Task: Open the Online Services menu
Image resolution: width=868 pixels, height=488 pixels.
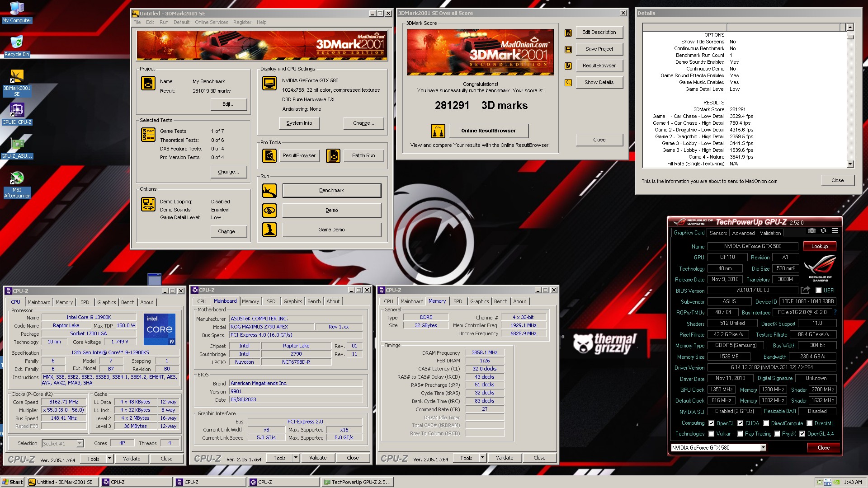Action: [212, 22]
